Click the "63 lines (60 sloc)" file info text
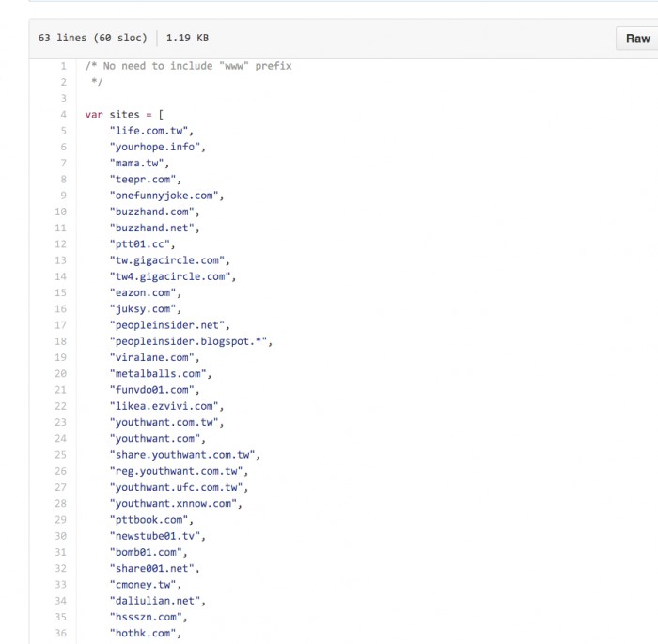This screenshot has width=658, height=644. [92, 39]
